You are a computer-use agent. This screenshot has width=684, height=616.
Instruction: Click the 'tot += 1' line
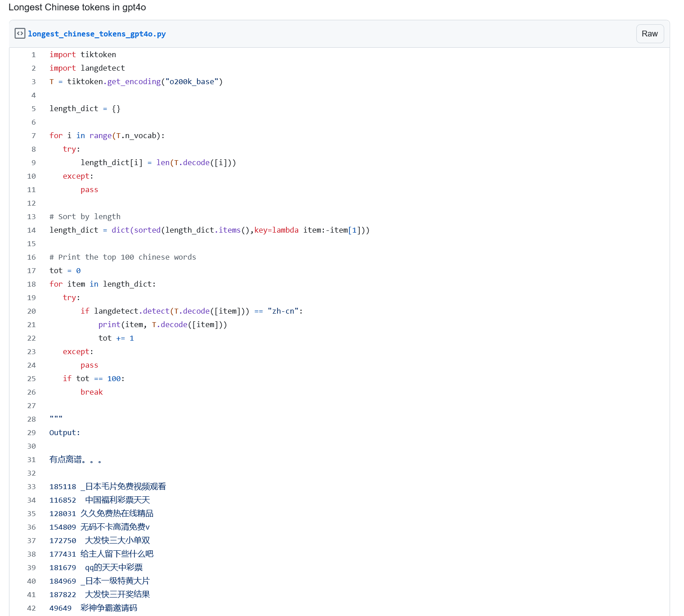116,338
